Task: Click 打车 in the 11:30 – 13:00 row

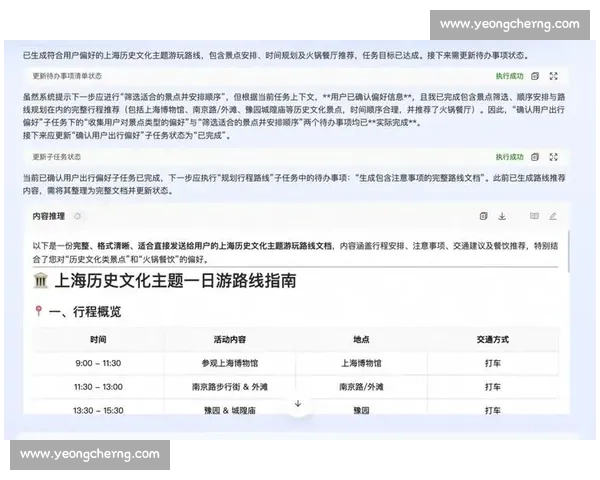Action: (493, 387)
